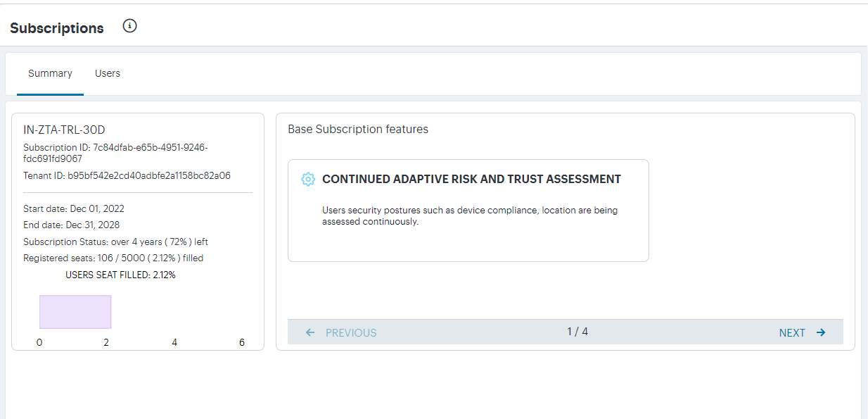Click the purple seat-filled bar in chart
The image size is (868, 419).
tap(75, 312)
